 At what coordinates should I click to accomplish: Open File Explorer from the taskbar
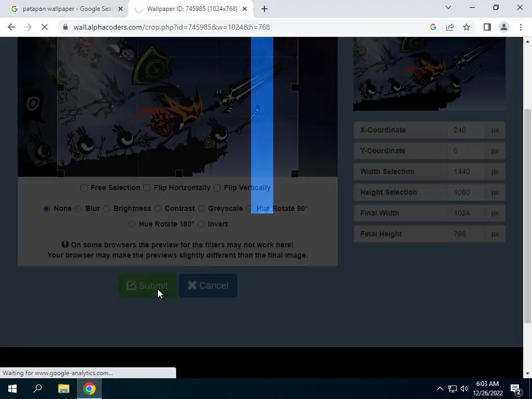tap(63, 389)
